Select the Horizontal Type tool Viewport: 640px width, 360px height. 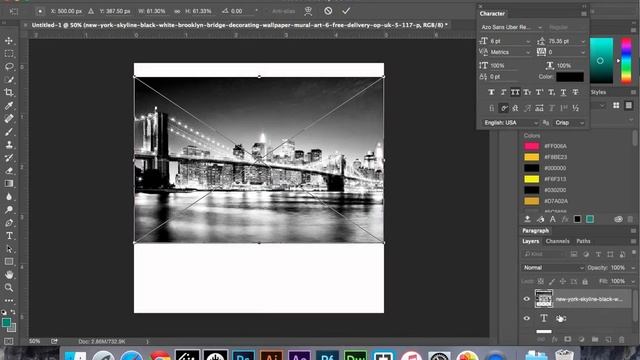pyautogui.click(x=9, y=236)
